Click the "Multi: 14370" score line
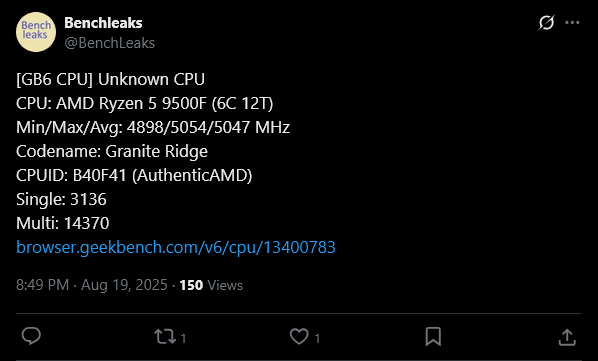Screen dimensions: 598x361 63,223
